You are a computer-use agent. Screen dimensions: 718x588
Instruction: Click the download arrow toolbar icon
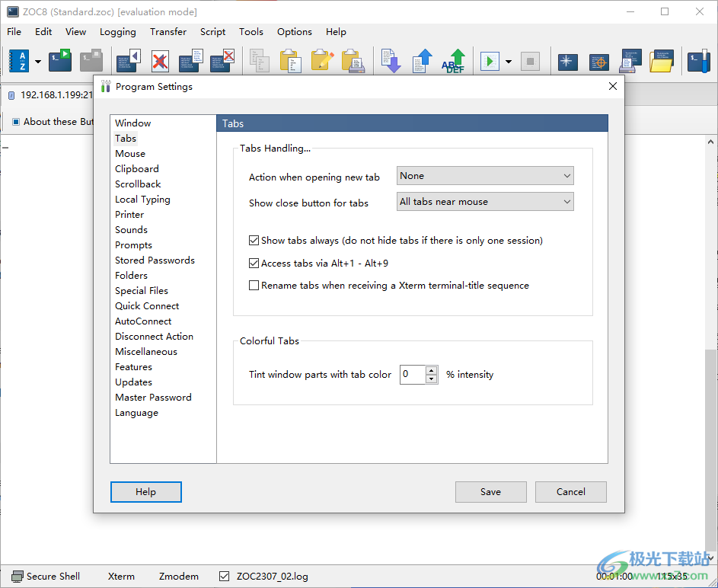[391, 61]
